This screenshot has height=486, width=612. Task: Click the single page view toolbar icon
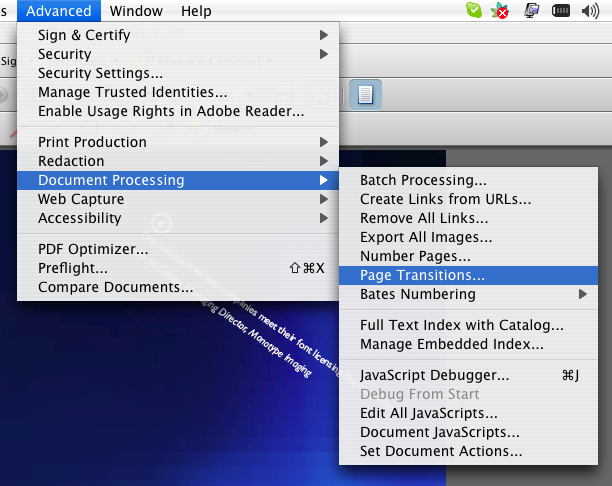pos(365,95)
